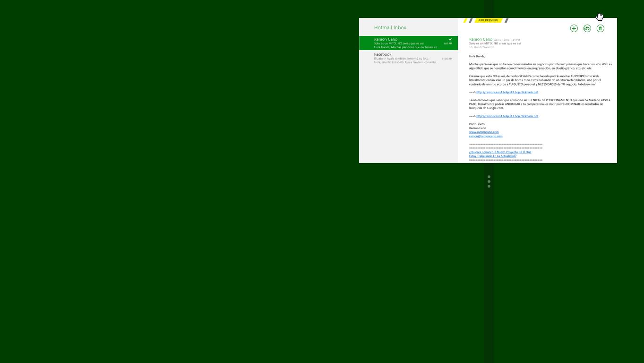Click the 1:01 PM time on Ramon Cano message
The image size is (644, 363).
(x=447, y=43)
